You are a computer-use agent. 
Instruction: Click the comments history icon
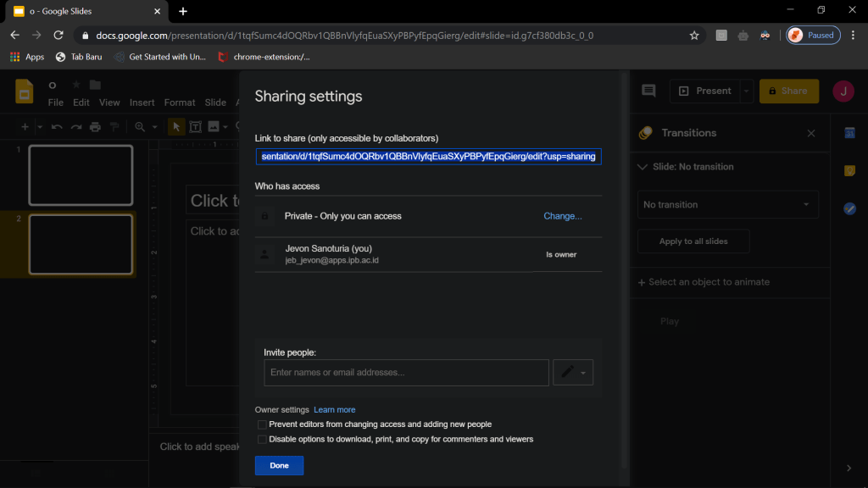(x=648, y=91)
